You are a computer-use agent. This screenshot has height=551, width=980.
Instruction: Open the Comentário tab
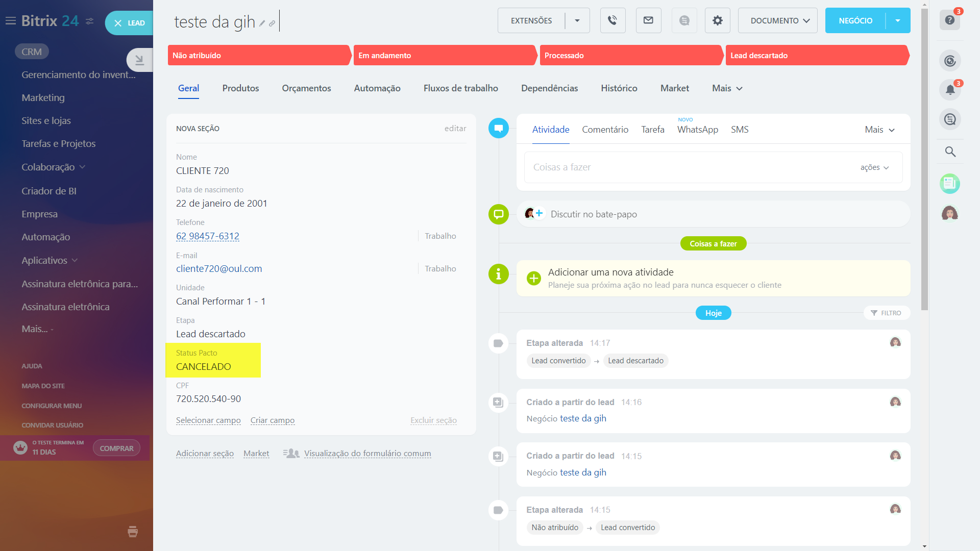(x=605, y=130)
